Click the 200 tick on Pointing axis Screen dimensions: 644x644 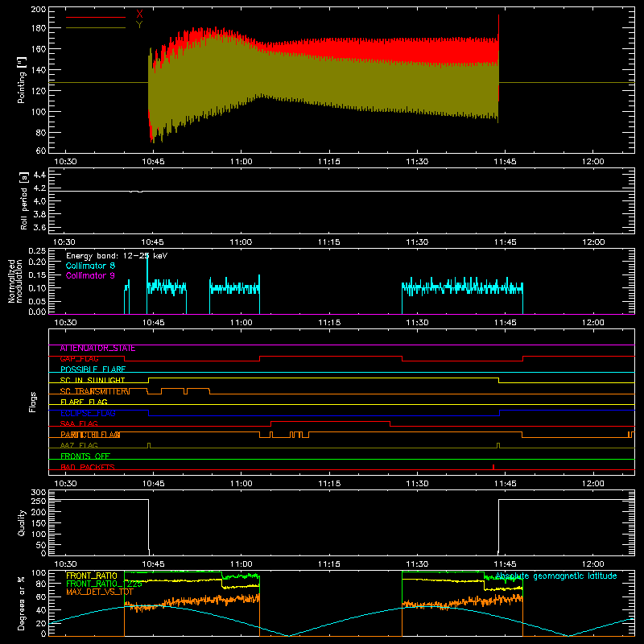pyautogui.click(x=38, y=9)
